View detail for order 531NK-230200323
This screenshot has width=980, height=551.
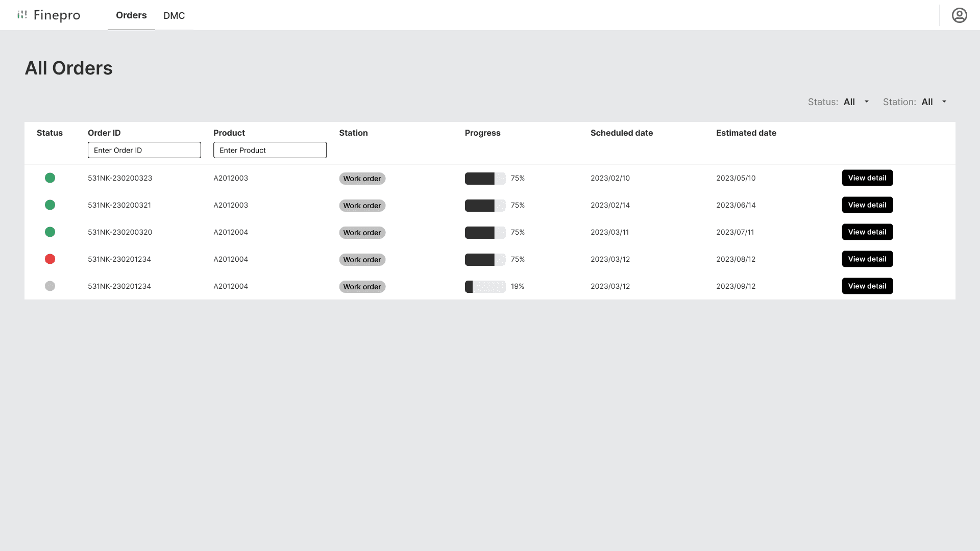867,178
